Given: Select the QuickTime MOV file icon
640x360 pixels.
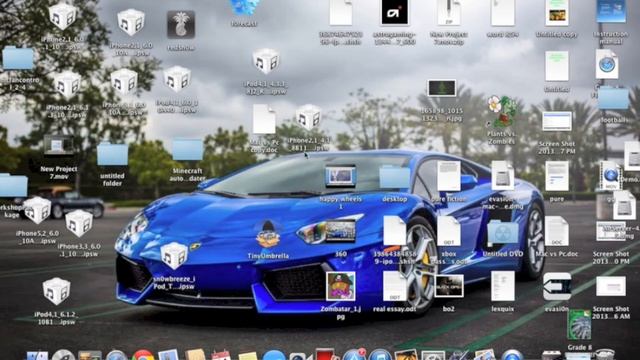Looking at the screenshot, I should (x=611, y=176).
